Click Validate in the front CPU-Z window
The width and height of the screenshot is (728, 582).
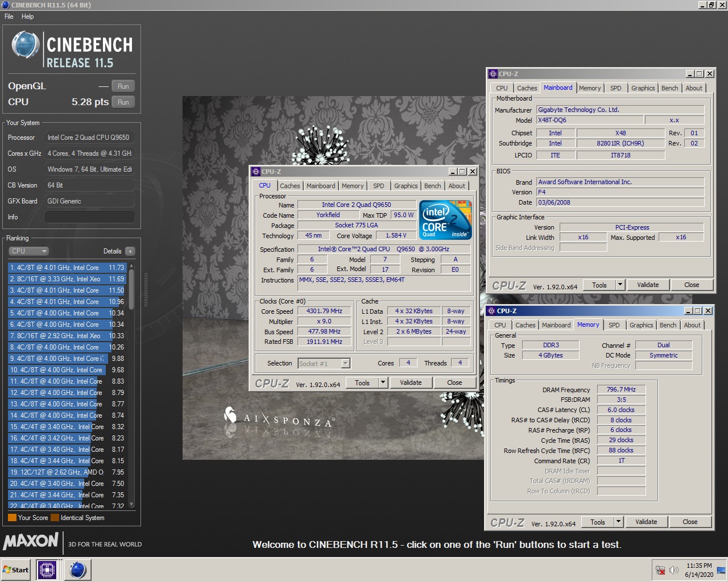pyautogui.click(x=411, y=383)
